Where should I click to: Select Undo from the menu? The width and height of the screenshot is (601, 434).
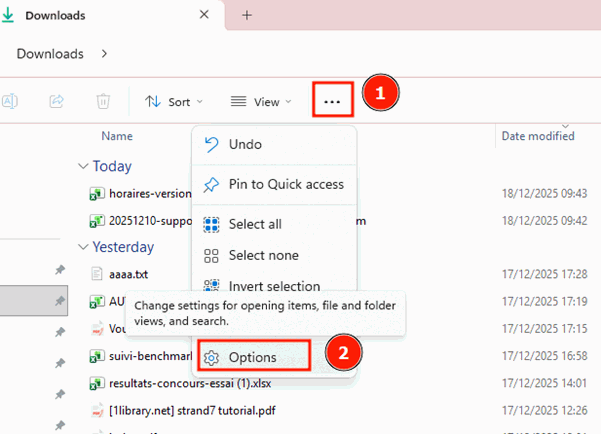point(245,146)
